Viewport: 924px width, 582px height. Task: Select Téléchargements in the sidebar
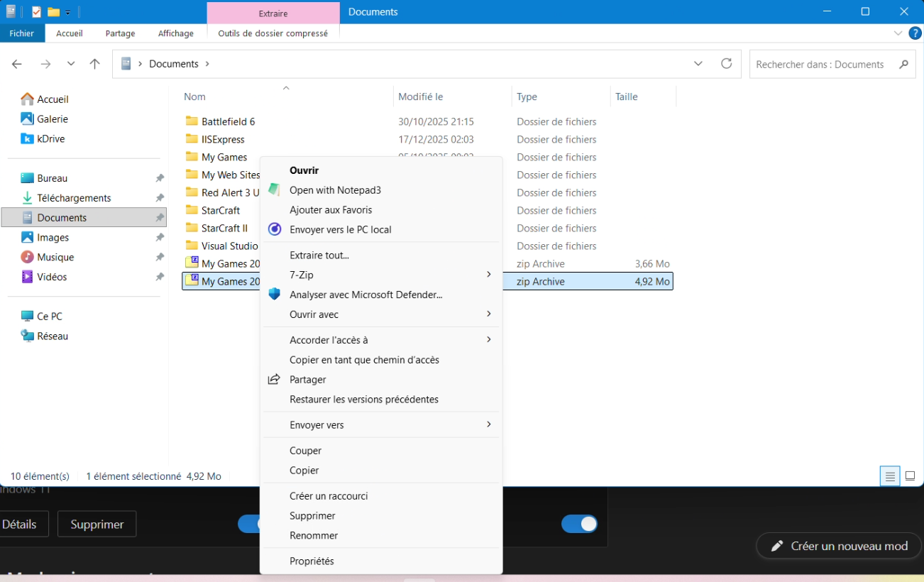point(74,198)
